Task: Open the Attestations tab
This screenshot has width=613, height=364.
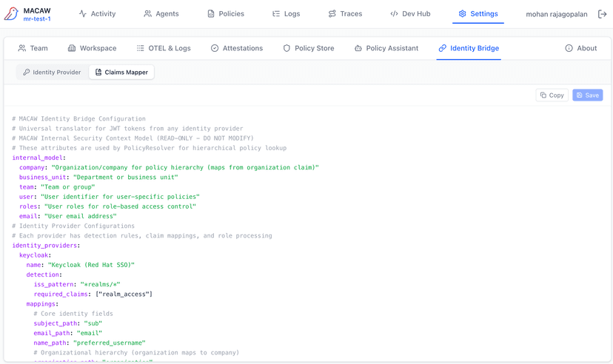Action: click(x=236, y=48)
